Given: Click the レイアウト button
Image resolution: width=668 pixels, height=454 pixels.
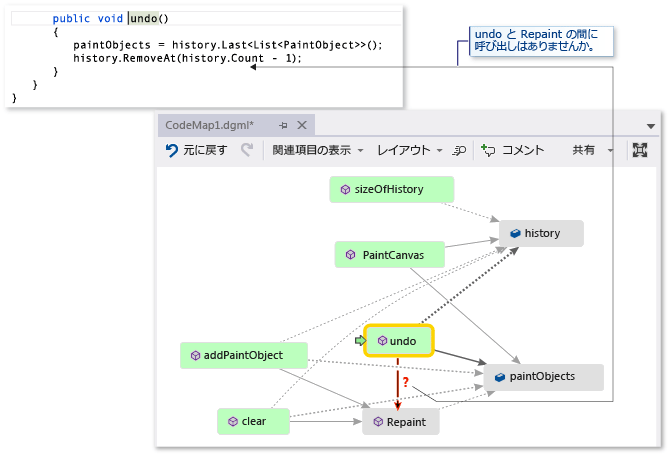Looking at the screenshot, I should pyautogui.click(x=404, y=150).
